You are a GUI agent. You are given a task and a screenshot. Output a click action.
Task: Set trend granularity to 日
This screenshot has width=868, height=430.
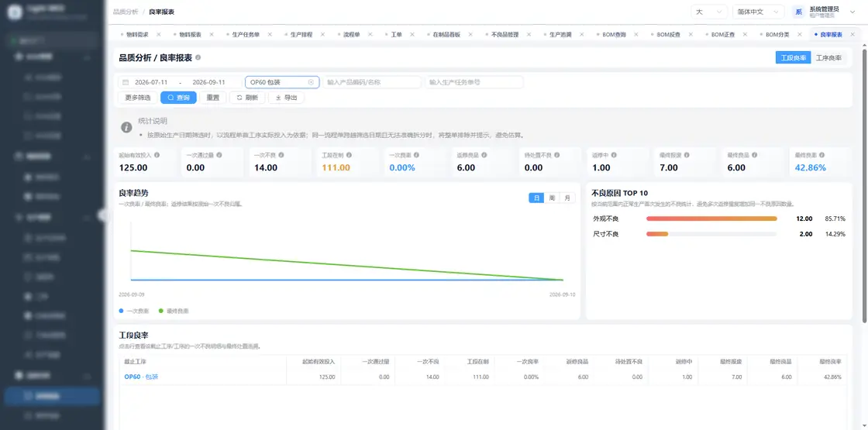click(x=536, y=198)
